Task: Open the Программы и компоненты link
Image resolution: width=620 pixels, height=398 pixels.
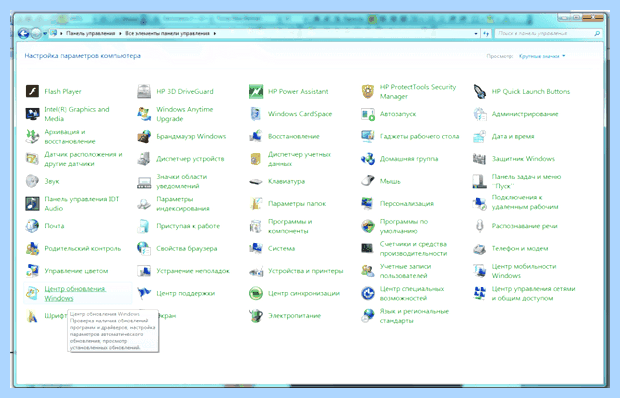Action: click(290, 226)
